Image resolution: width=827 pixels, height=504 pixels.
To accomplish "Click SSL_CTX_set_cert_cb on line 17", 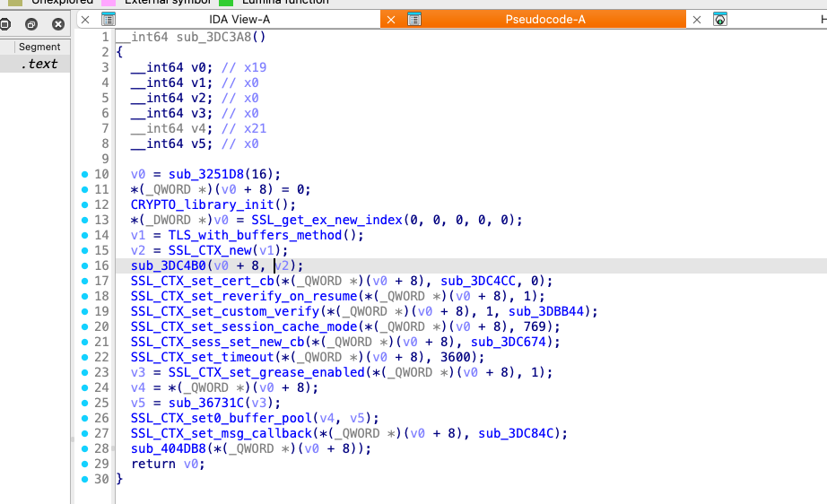I will [203, 281].
